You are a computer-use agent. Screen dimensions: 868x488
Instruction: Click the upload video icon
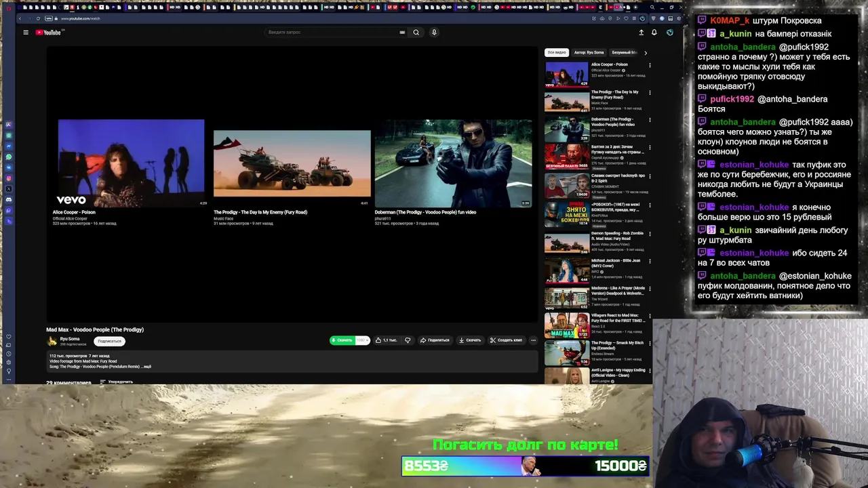641,32
